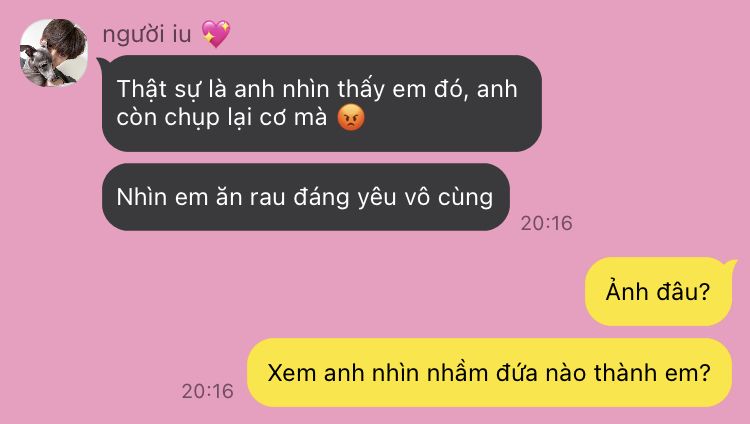Open the sender's profile picture avatar
750x424 pixels.
[x=54, y=53]
